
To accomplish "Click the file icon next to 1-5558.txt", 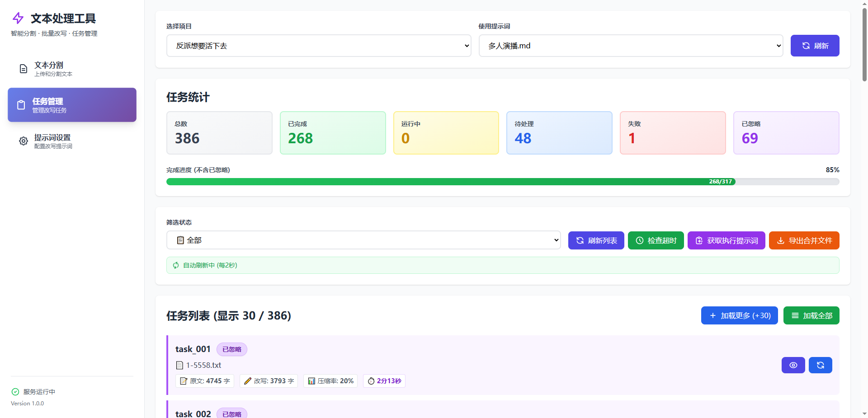I will 179,365.
